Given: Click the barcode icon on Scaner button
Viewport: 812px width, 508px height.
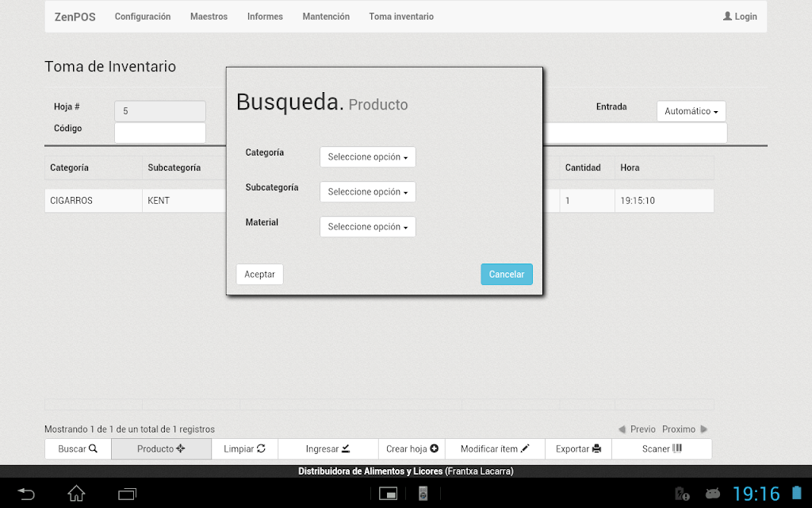Looking at the screenshot, I should tap(677, 448).
